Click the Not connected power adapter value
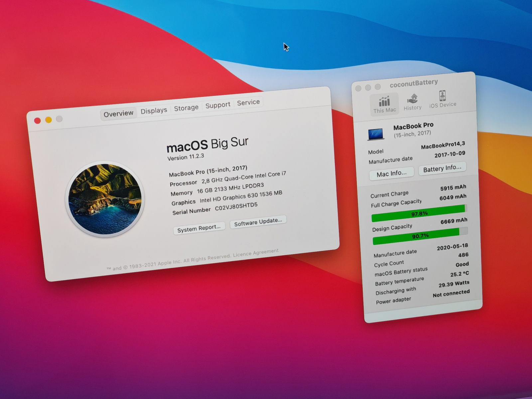Screen dimensions: 532x399 (451, 294)
